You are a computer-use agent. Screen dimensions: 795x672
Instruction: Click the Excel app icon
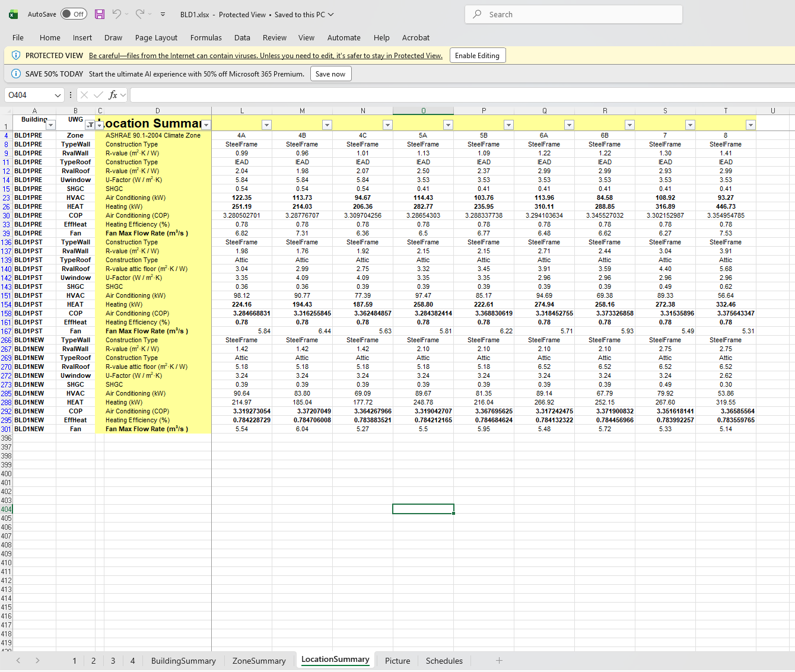pyautogui.click(x=13, y=14)
